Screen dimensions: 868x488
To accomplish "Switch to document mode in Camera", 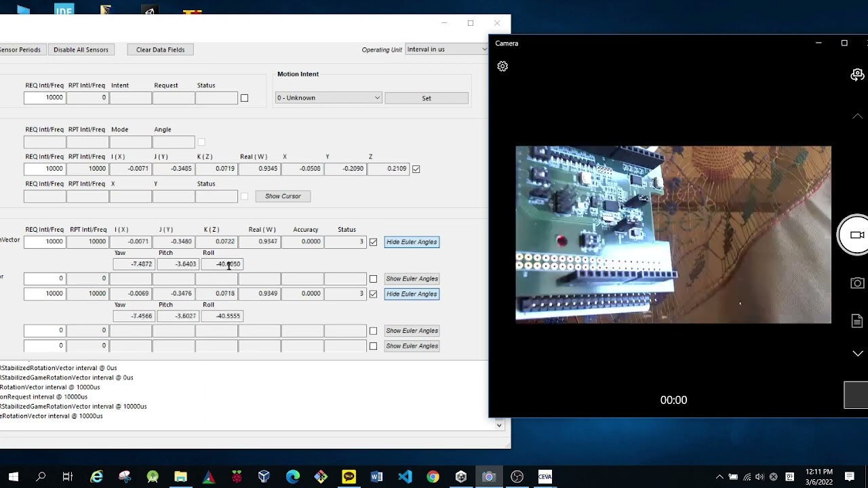I will click(x=857, y=321).
